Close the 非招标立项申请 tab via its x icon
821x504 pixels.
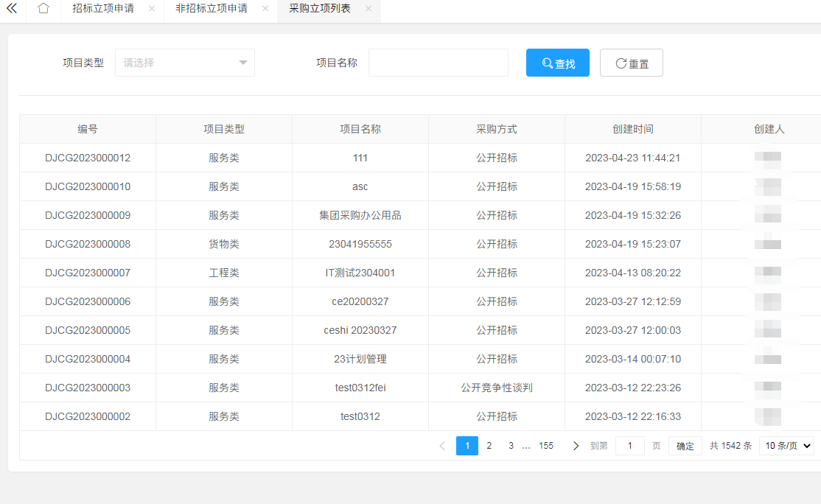tap(264, 10)
